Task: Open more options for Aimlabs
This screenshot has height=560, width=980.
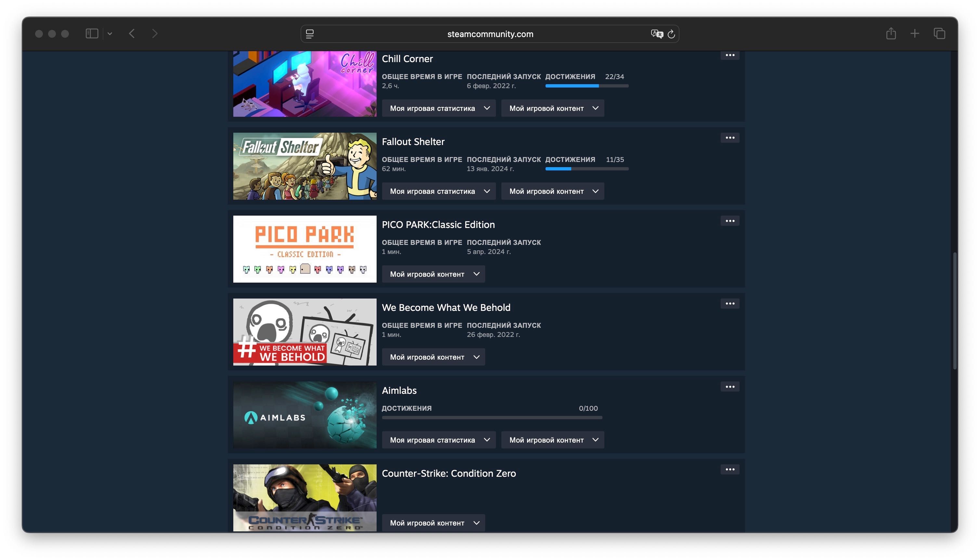Action: [730, 387]
